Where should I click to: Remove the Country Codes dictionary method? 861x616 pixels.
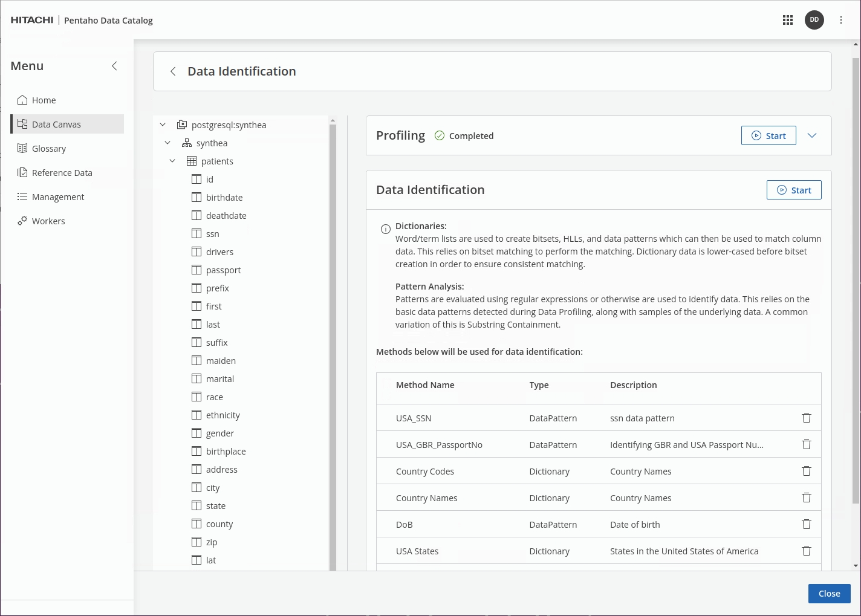click(806, 471)
